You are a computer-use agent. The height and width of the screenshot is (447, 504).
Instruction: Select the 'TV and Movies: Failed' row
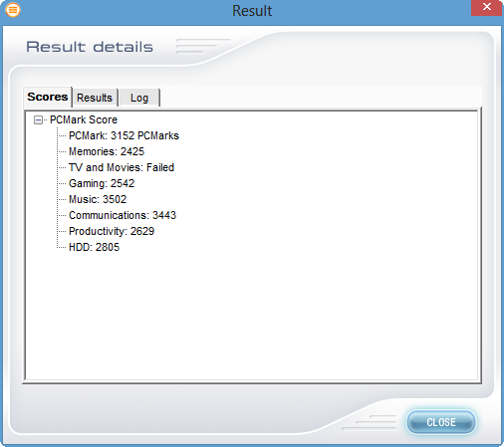click(x=122, y=167)
